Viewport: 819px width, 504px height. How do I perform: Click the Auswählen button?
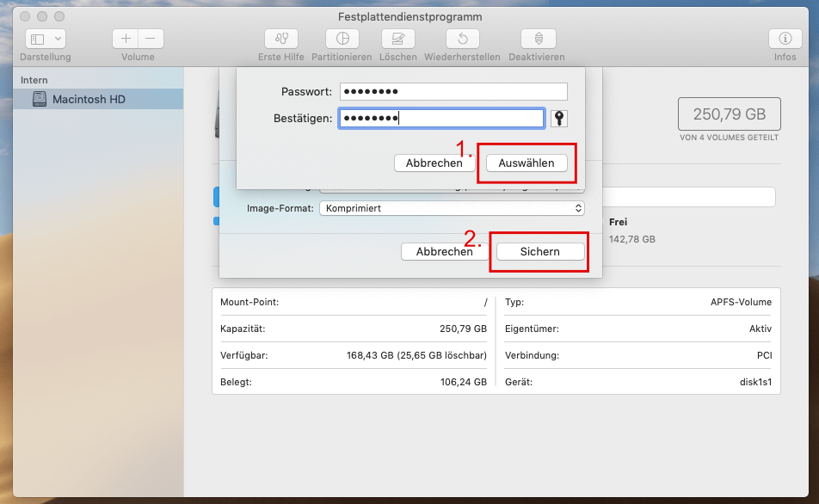(526, 163)
